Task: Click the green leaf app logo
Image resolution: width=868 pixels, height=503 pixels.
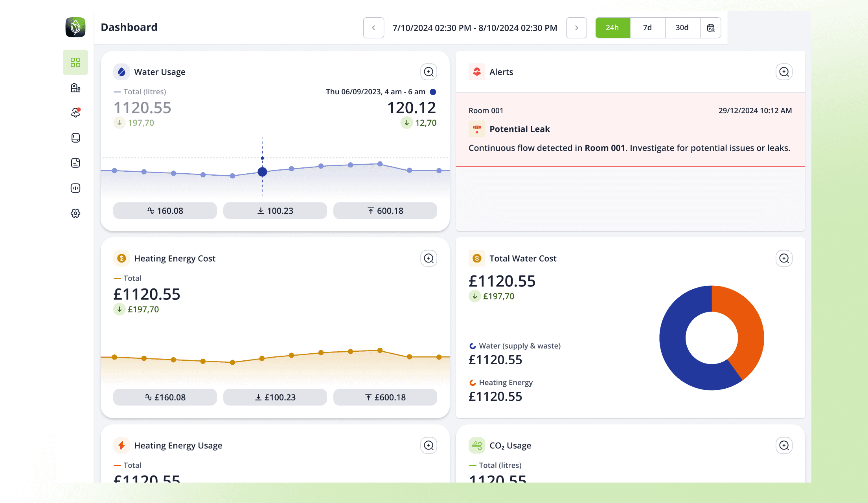Action: click(x=75, y=27)
